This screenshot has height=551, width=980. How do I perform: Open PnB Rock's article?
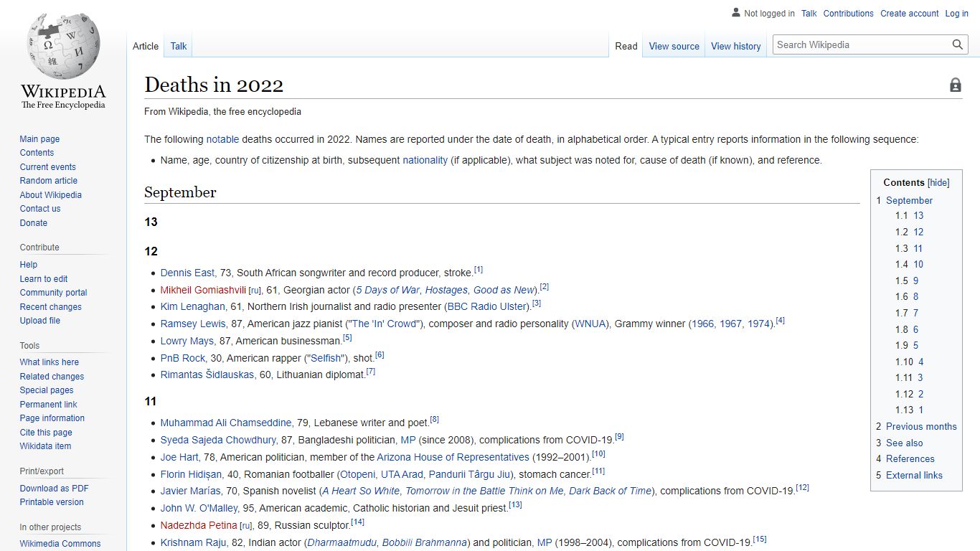point(183,358)
